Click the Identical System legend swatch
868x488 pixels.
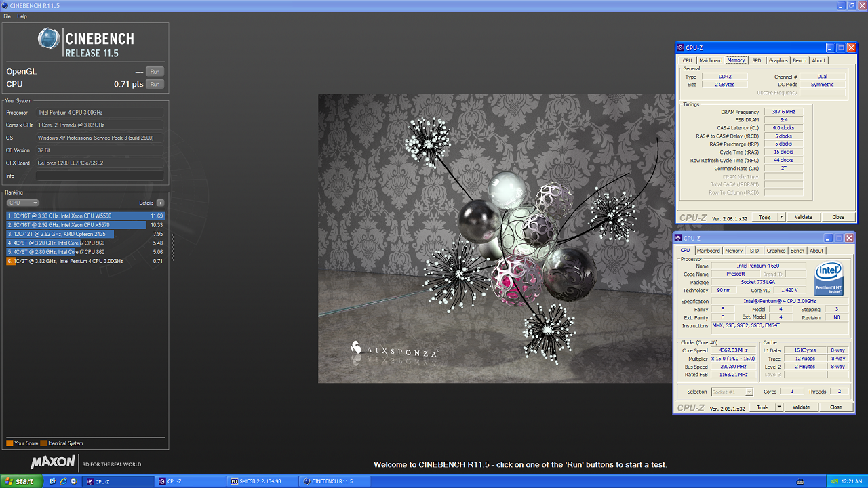(43, 443)
